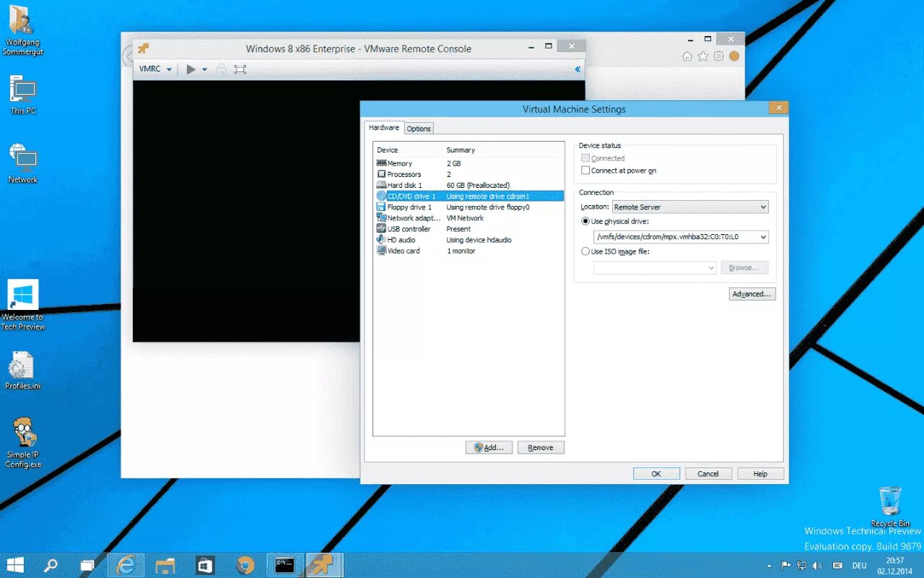Open the ISO image file combo box
Viewport: 924px width, 578px height.
(x=655, y=267)
